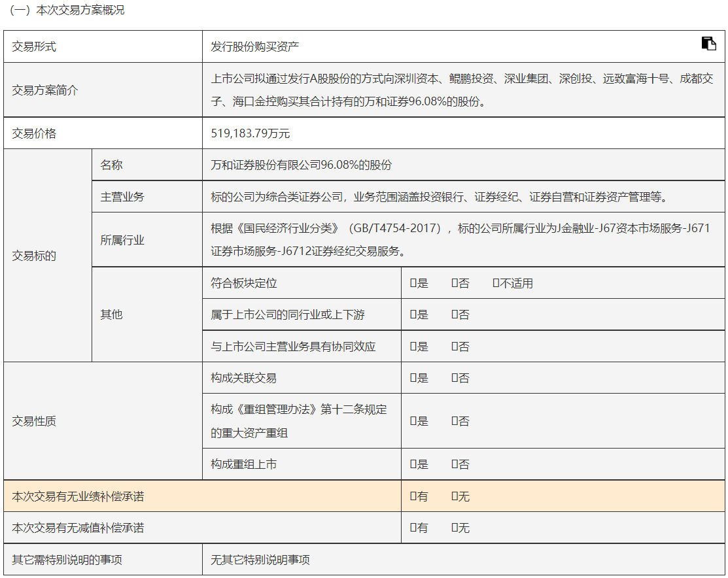Click the 名称 label cell
Viewport: 728px width, 578px height.
point(147,165)
